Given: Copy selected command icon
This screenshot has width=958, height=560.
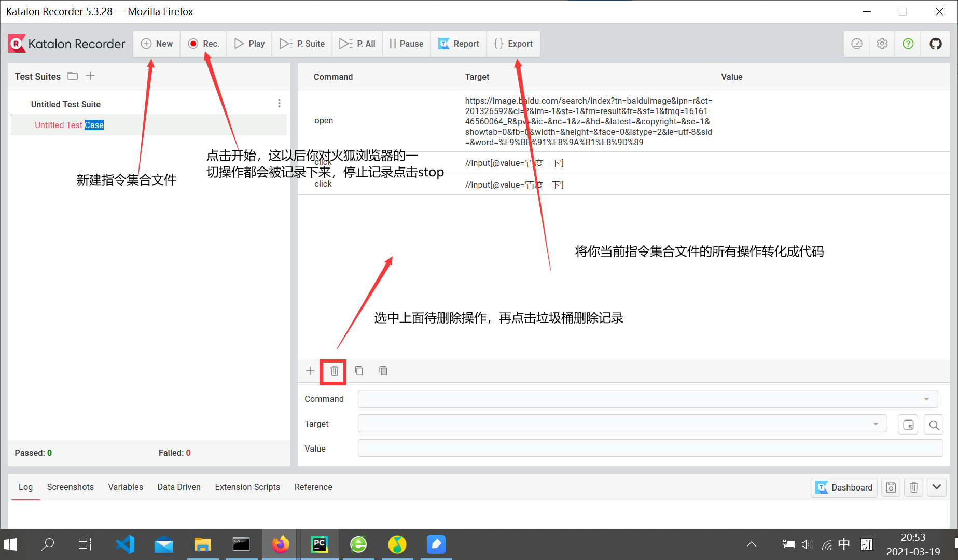Looking at the screenshot, I should [359, 371].
